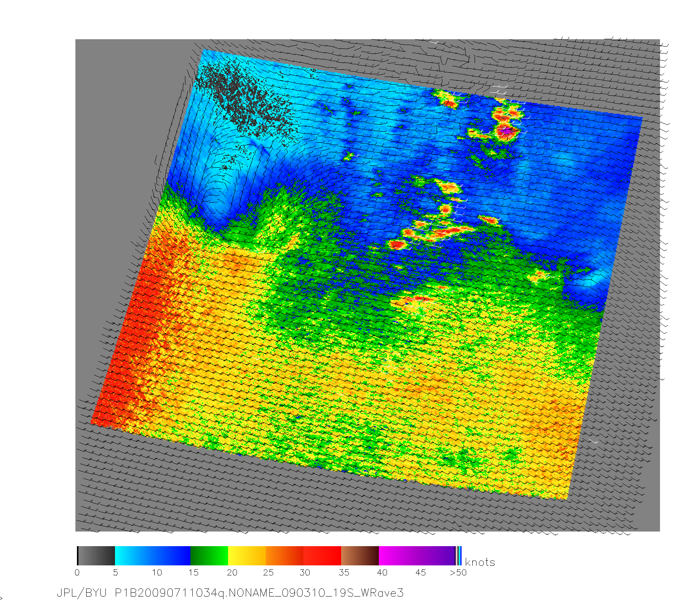Click the '25' scale label
Image resolution: width=700 pixels, height=600 pixels.
pos(268,572)
